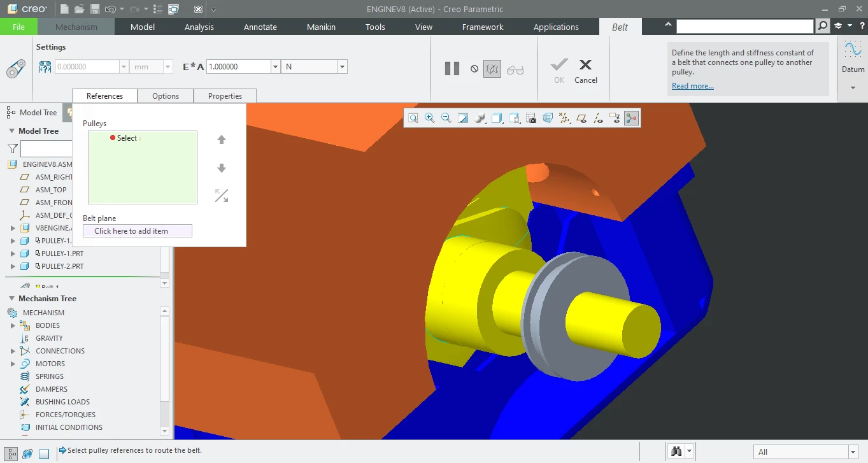Open the Manikin ribbon tab
The width and height of the screenshot is (868, 463).
tap(321, 27)
